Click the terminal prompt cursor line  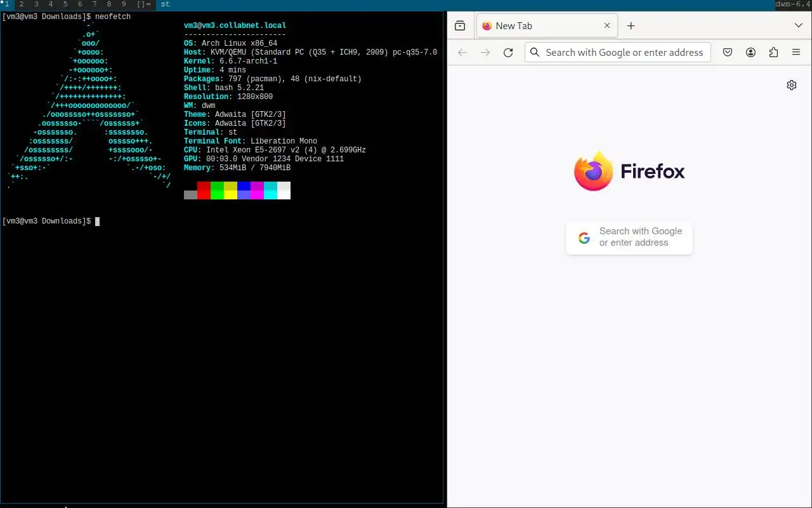click(x=51, y=221)
